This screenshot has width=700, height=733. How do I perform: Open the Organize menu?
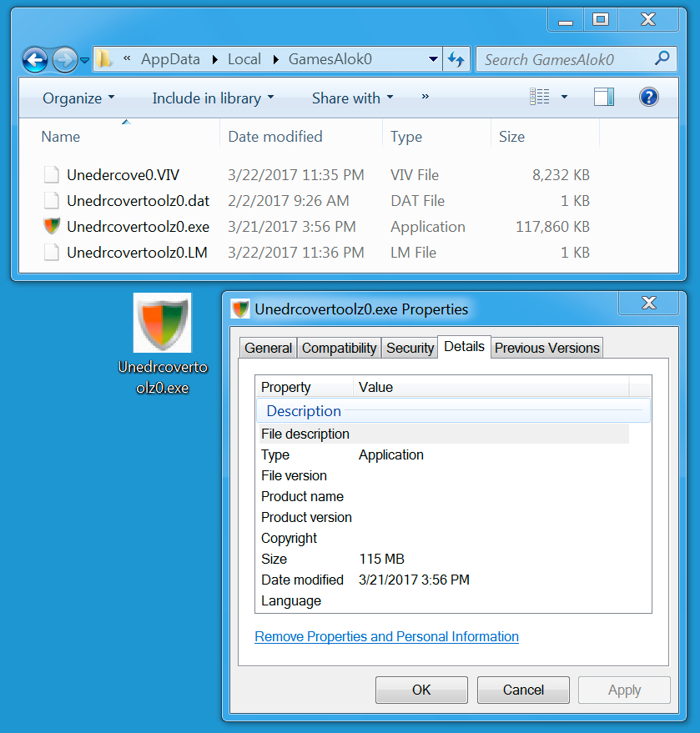click(x=78, y=98)
